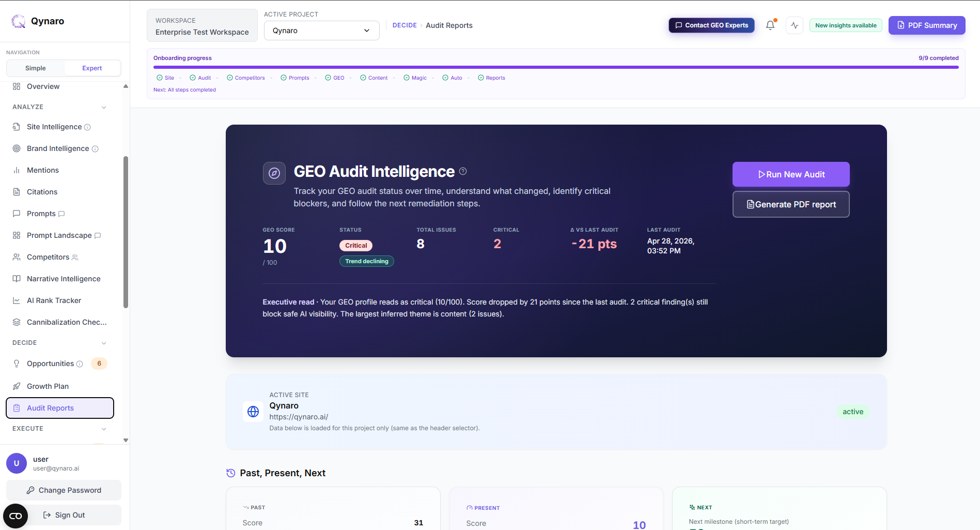This screenshot has width=980, height=530.
Task: Sign Out of the account
Action: tap(64, 515)
